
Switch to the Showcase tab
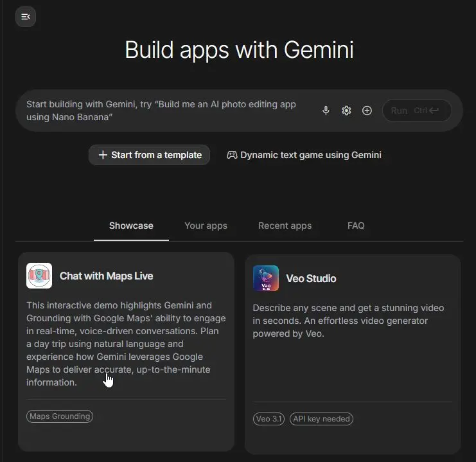coord(131,226)
